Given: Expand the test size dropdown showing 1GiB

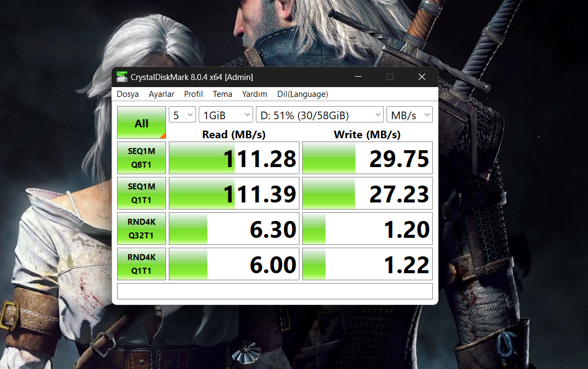Looking at the screenshot, I should (x=226, y=115).
